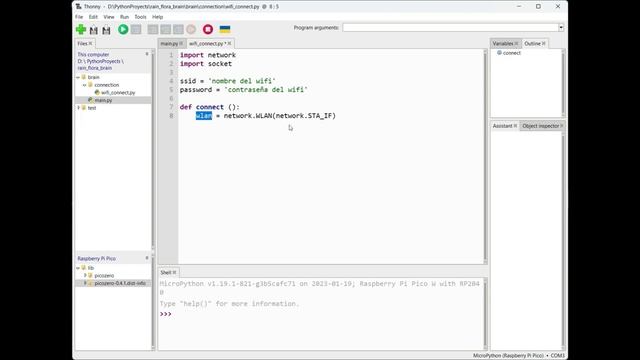
Task: Click 'import socket' on line 2
Action: point(206,64)
